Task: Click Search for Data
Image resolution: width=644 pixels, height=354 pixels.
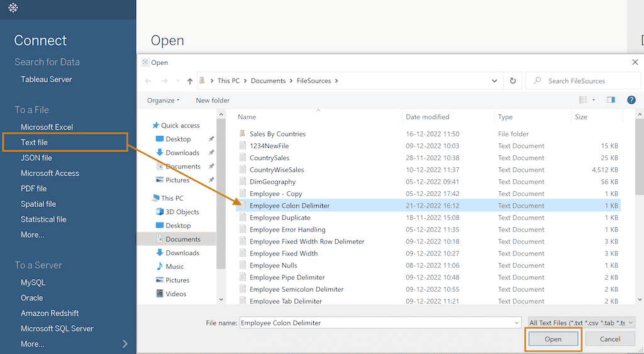Action: (47, 62)
